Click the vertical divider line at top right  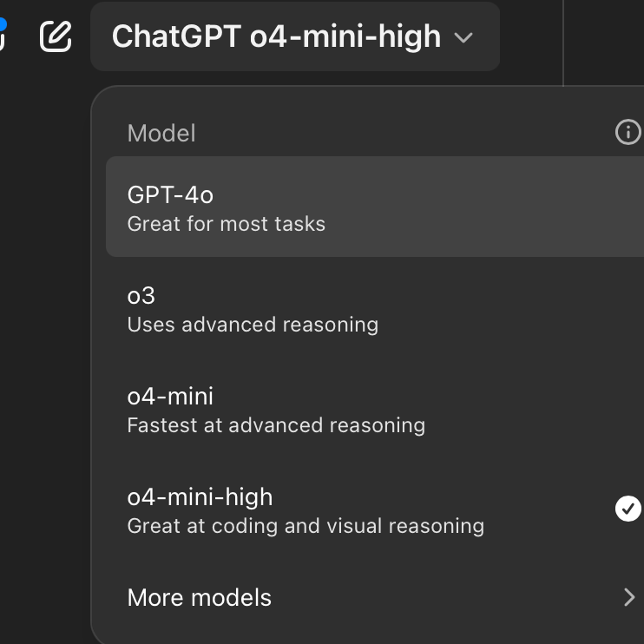pyautogui.click(x=563, y=43)
